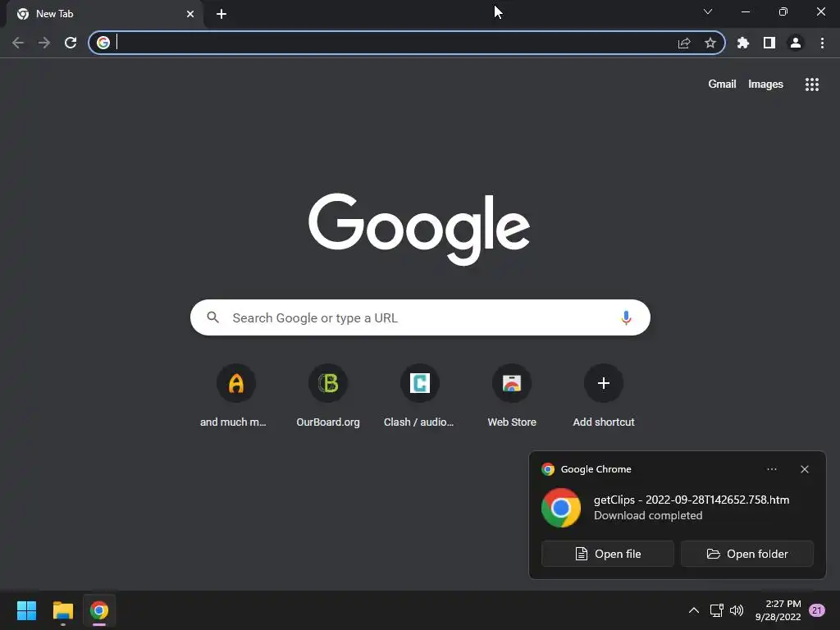Open a new tab with plus button
Image resolution: width=840 pixels, height=630 pixels.
pyautogui.click(x=221, y=14)
